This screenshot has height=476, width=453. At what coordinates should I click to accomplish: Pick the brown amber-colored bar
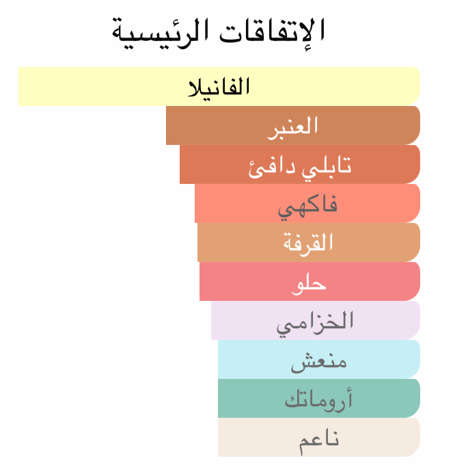[292, 126]
